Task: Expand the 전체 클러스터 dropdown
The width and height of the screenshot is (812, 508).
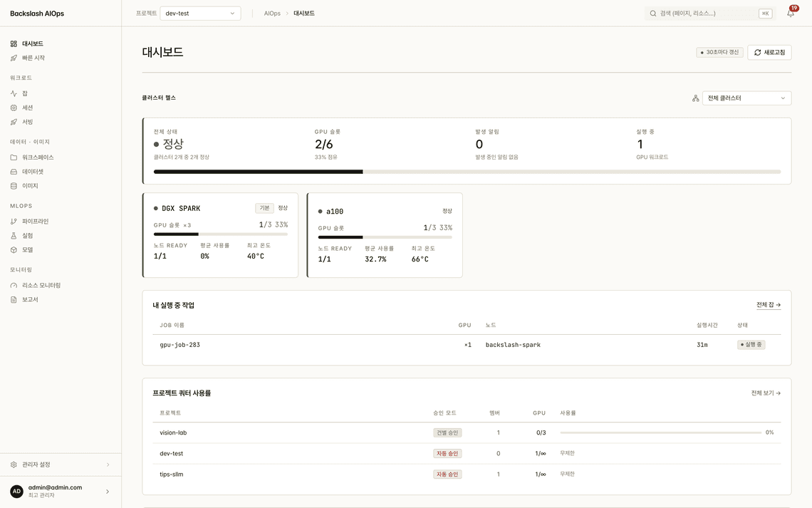Action: 746,98
